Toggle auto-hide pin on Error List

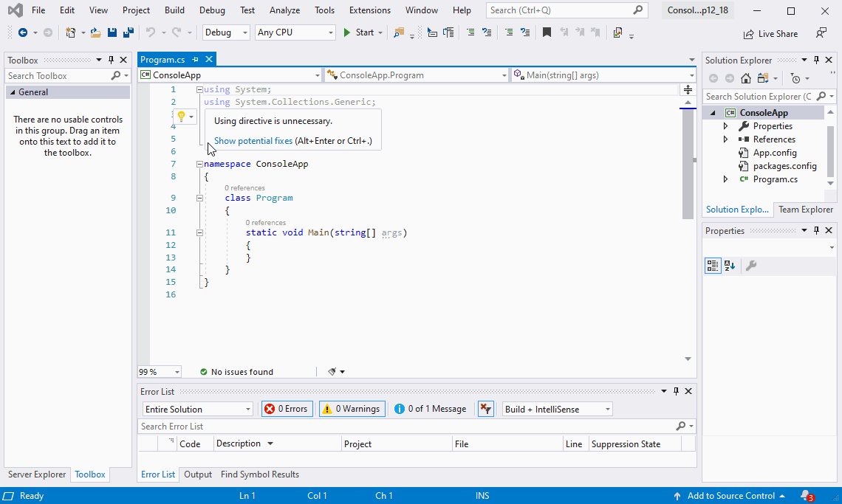coord(676,391)
